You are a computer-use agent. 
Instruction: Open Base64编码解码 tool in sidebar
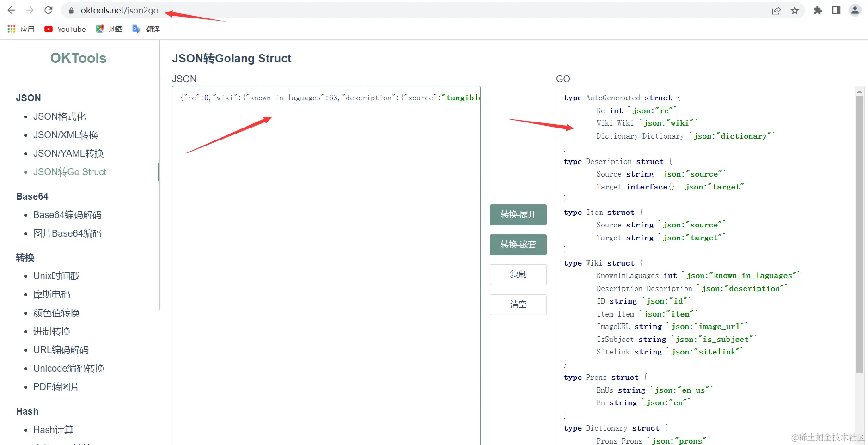click(67, 215)
